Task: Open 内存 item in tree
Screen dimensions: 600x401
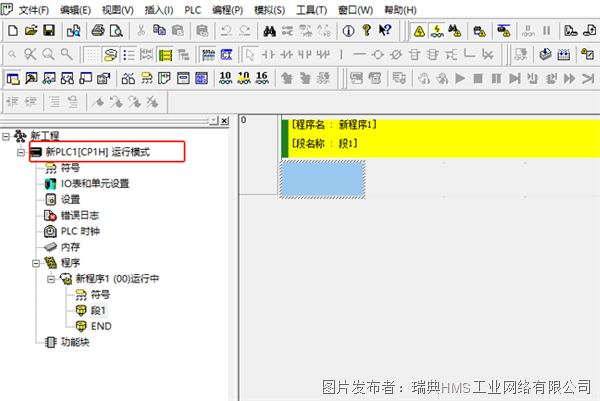Action: point(70,247)
